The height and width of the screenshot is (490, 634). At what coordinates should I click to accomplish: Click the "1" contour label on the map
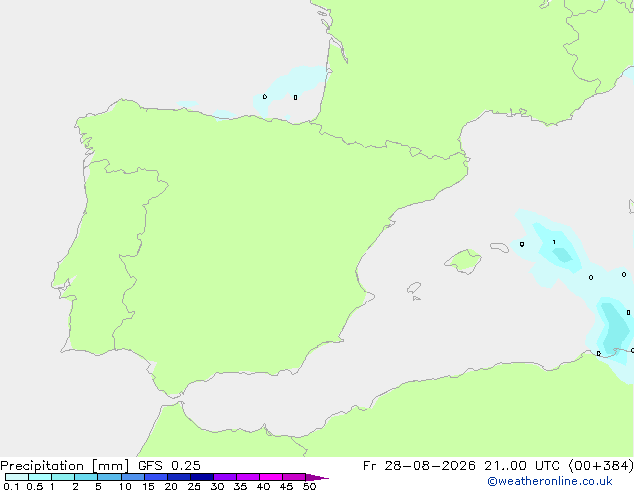[554, 242]
